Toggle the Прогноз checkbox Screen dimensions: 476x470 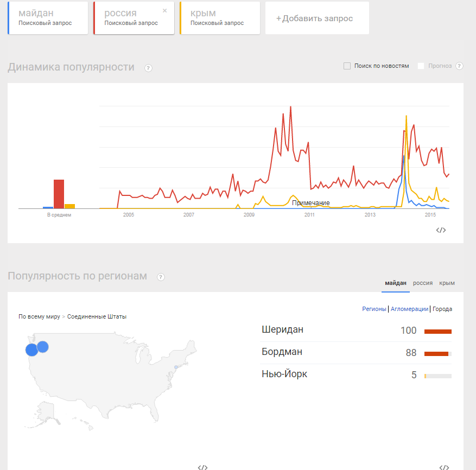pyautogui.click(x=421, y=66)
